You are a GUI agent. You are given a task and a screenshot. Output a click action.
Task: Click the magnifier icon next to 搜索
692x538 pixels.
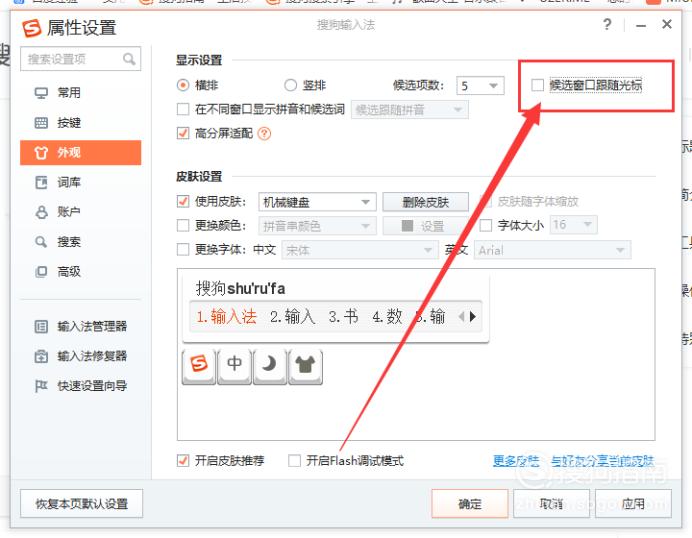41,242
